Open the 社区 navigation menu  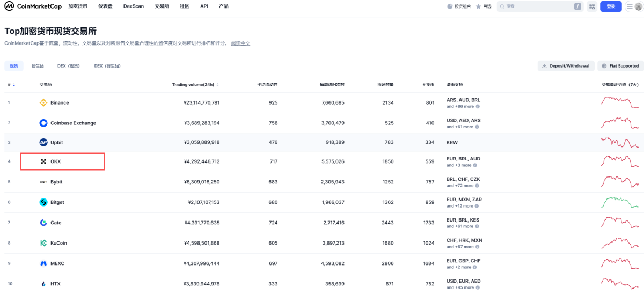(185, 6)
